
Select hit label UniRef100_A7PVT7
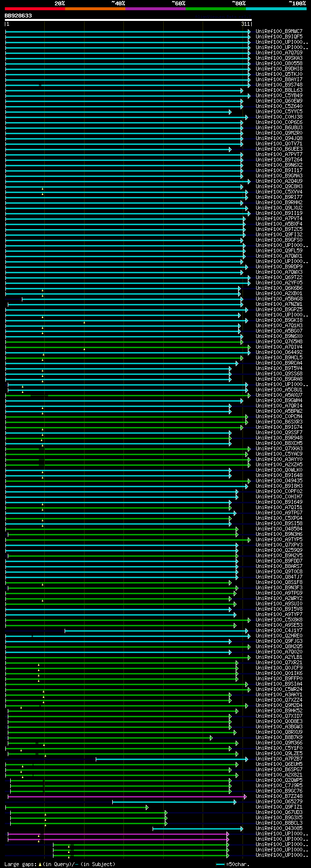(279, 155)
